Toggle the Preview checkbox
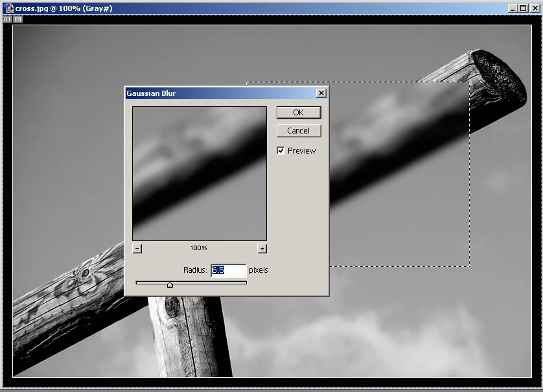 click(x=281, y=151)
